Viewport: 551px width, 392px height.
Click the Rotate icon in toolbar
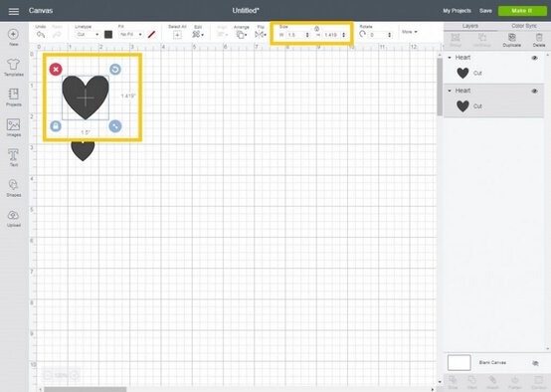tap(363, 34)
